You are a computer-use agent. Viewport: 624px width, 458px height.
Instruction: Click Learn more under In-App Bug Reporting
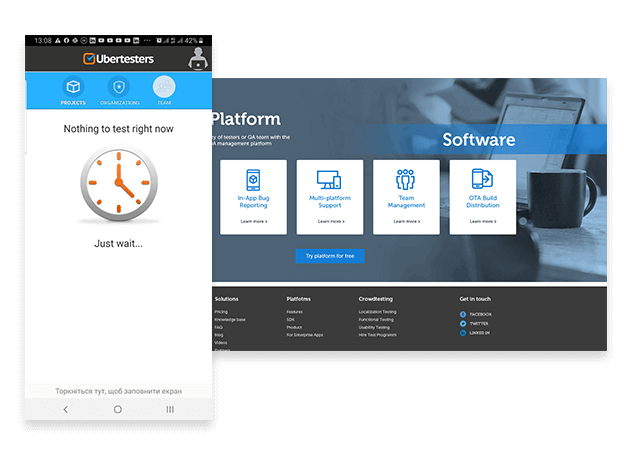click(x=253, y=221)
